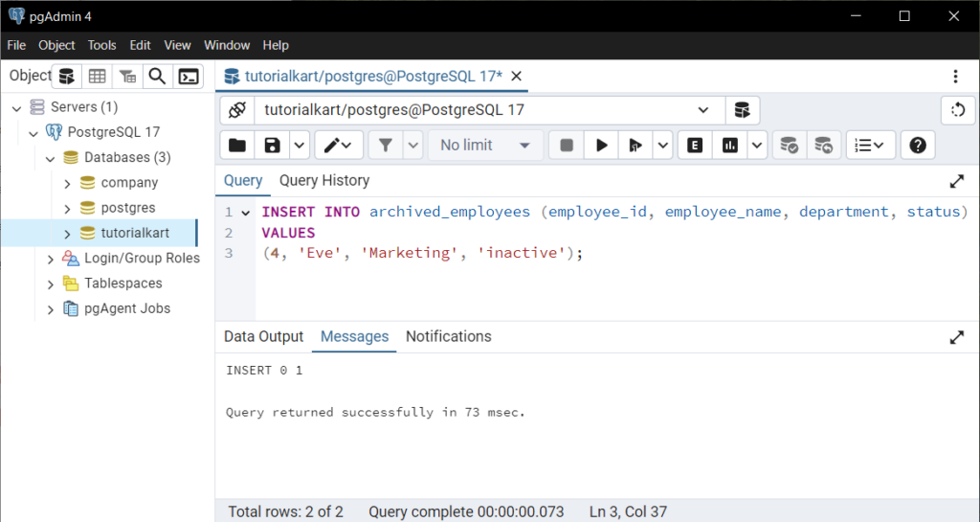This screenshot has height=522, width=980.
Task: Open the Tools menu
Action: (x=101, y=45)
